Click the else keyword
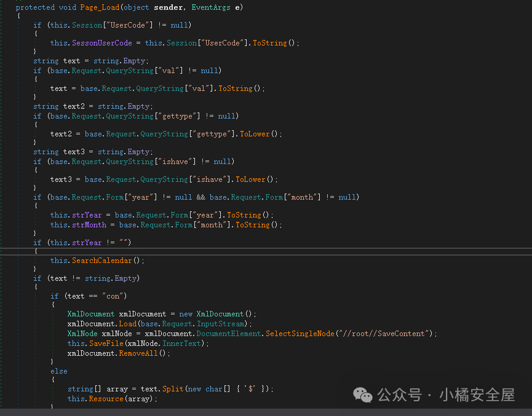This screenshot has width=532, height=416. point(59,371)
